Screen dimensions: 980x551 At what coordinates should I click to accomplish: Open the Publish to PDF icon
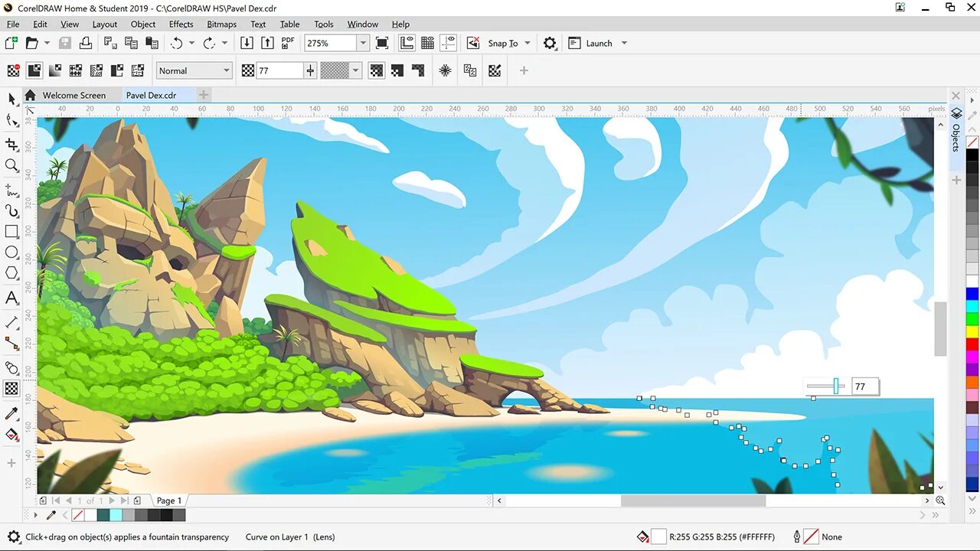coord(286,43)
